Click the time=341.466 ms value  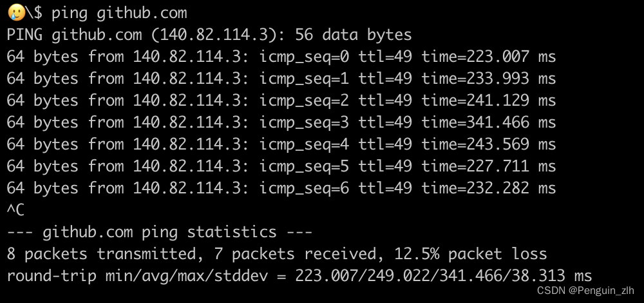(489, 123)
